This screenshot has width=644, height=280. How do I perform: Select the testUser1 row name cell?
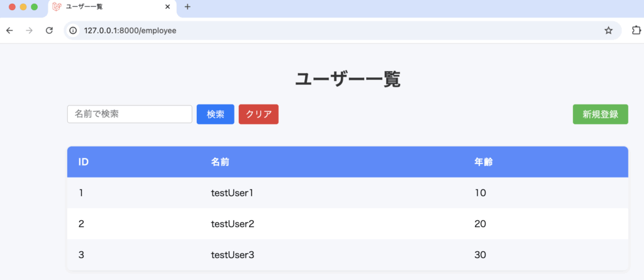[x=231, y=193]
